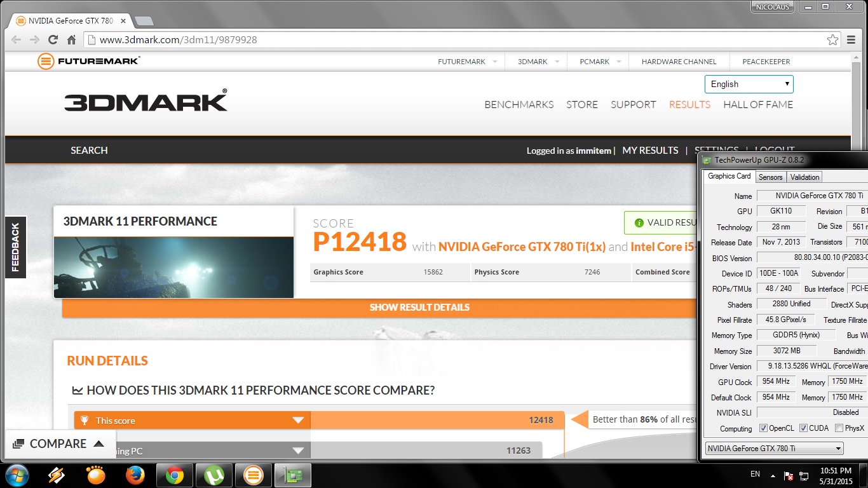Go to the STORE page
The image size is (868, 488).
582,105
